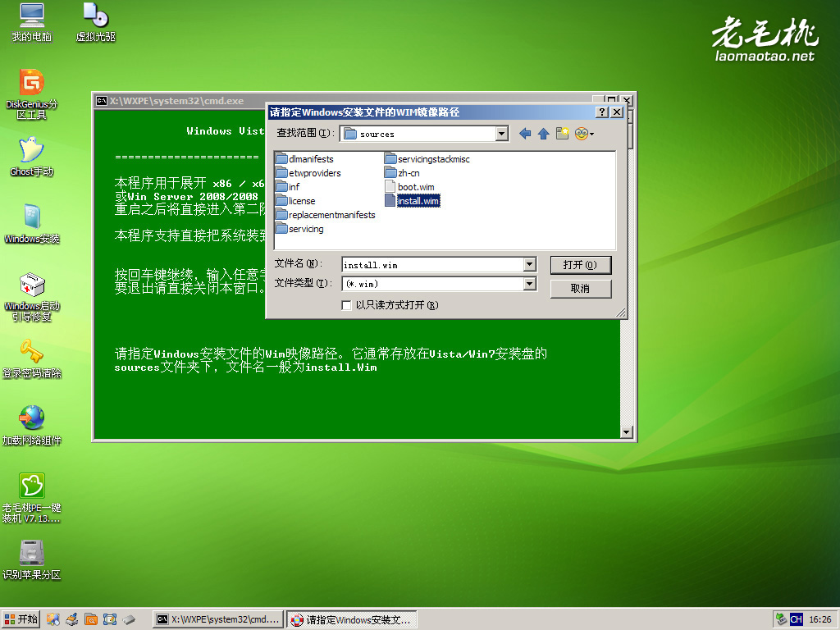Select the servicing folder
Image resolution: width=840 pixels, height=630 pixels.
point(299,229)
